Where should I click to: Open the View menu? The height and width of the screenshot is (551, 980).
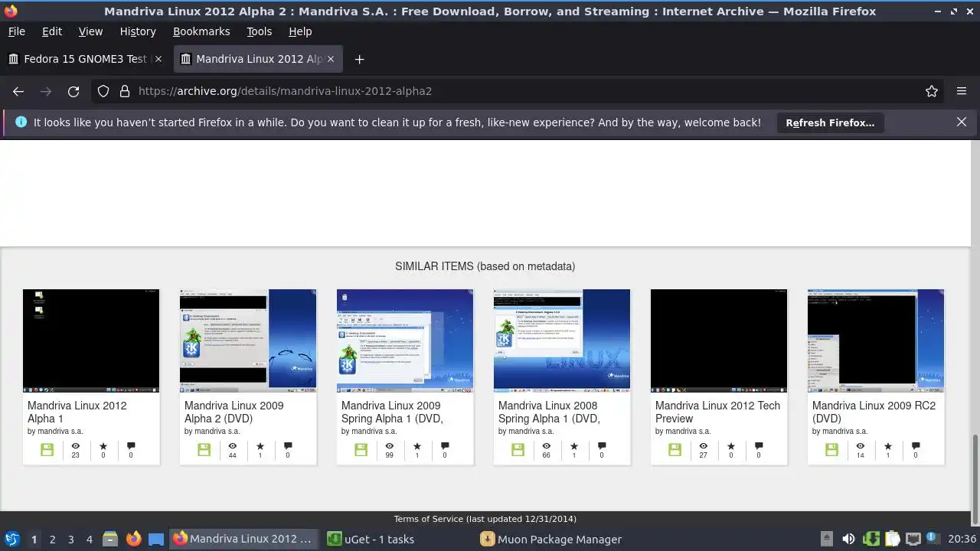pyautogui.click(x=90, y=31)
